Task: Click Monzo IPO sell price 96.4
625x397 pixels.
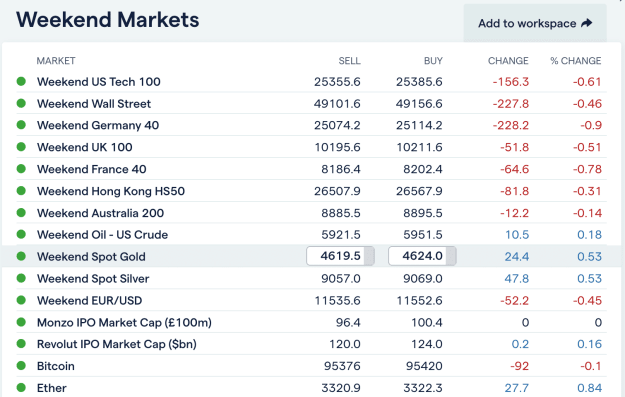Action: [348, 322]
